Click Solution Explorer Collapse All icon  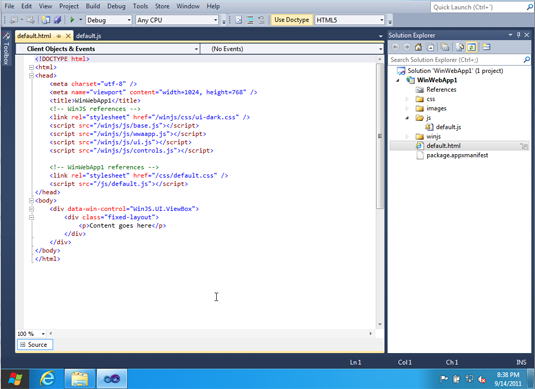[x=431, y=47]
